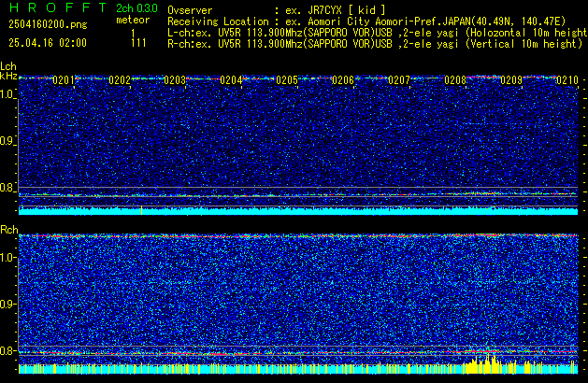This screenshot has height=383, width=588.
Task: Click the date 25.04.16 02:00
Action: pos(48,43)
